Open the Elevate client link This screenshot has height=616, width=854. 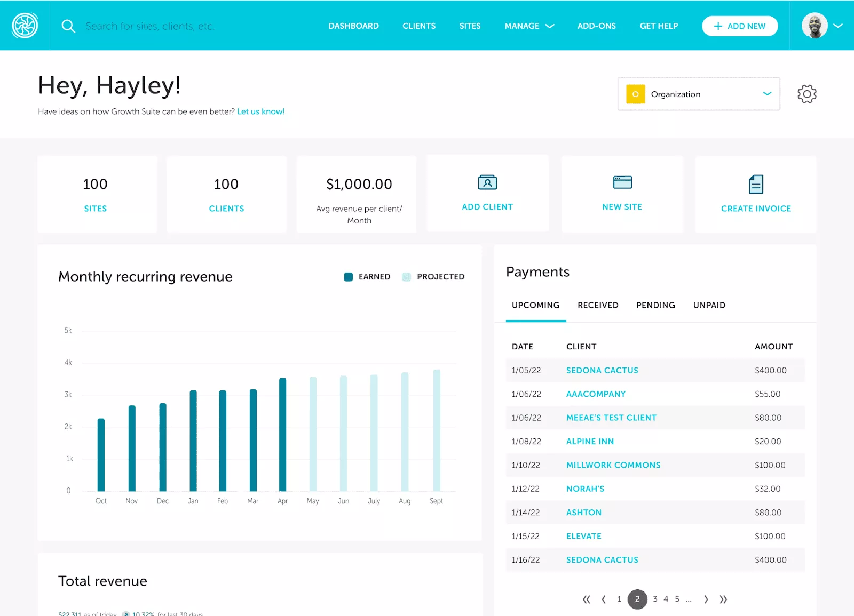(583, 536)
